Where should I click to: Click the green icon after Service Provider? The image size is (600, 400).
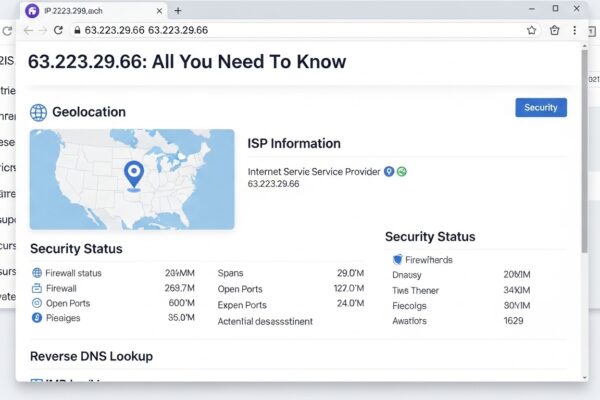pyautogui.click(x=402, y=172)
